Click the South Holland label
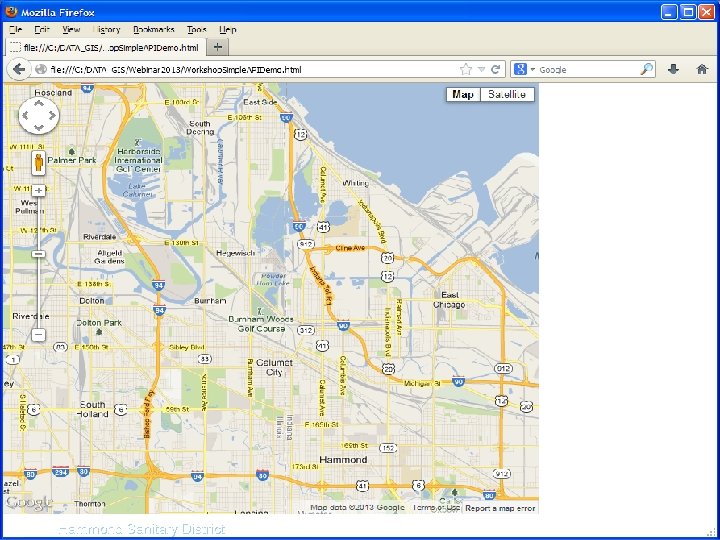The width and height of the screenshot is (720, 540). pyautogui.click(x=93, y=409)
